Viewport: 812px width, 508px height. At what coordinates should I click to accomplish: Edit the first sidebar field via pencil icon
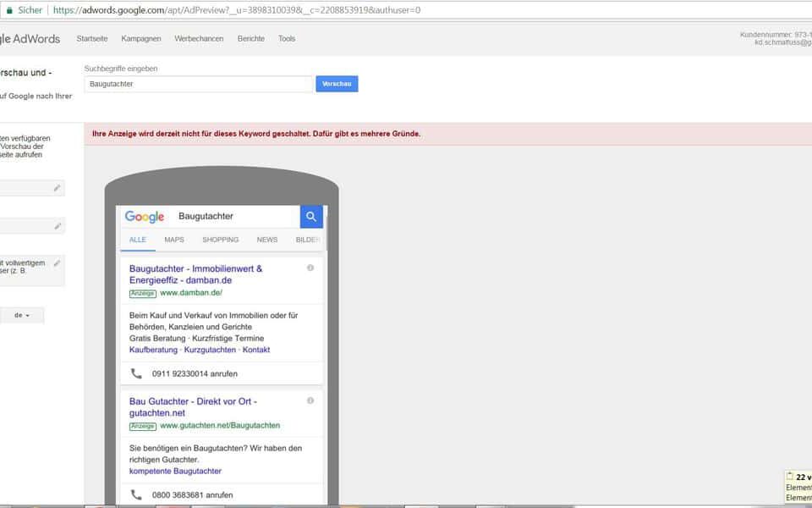(57, 188)
